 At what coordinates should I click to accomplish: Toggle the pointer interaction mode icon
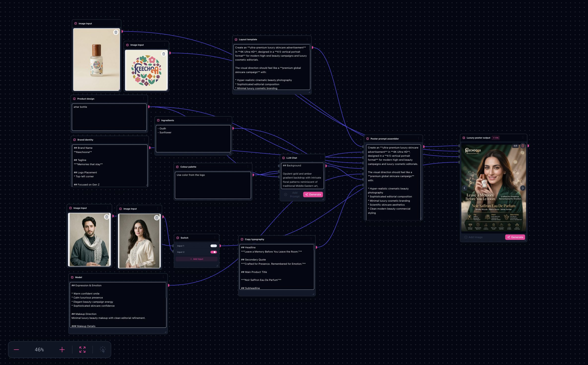(x=103, y=350)
